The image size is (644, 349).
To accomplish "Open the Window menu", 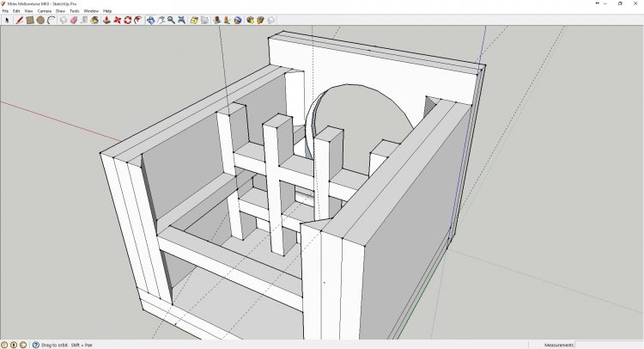I will 91,11.
